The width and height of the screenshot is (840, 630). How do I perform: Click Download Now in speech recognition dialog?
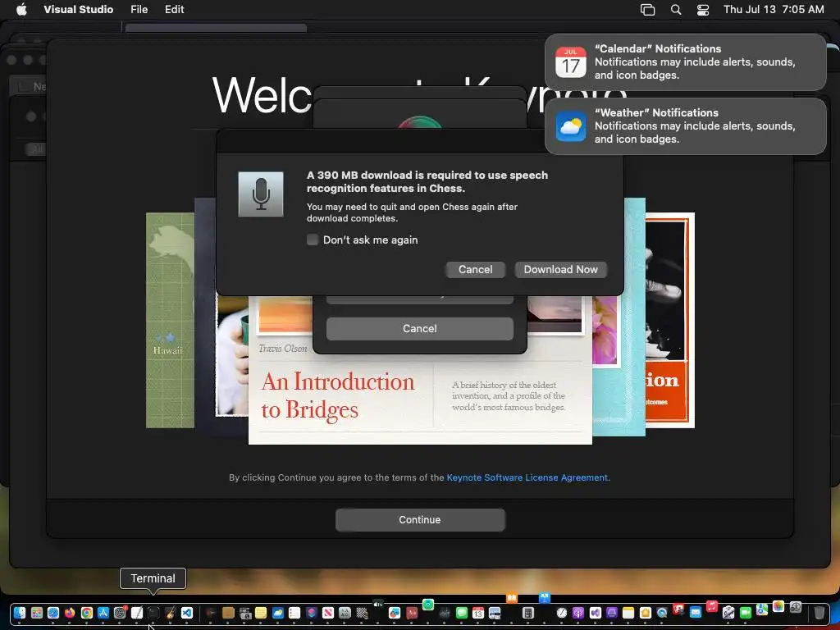point(560,269)
